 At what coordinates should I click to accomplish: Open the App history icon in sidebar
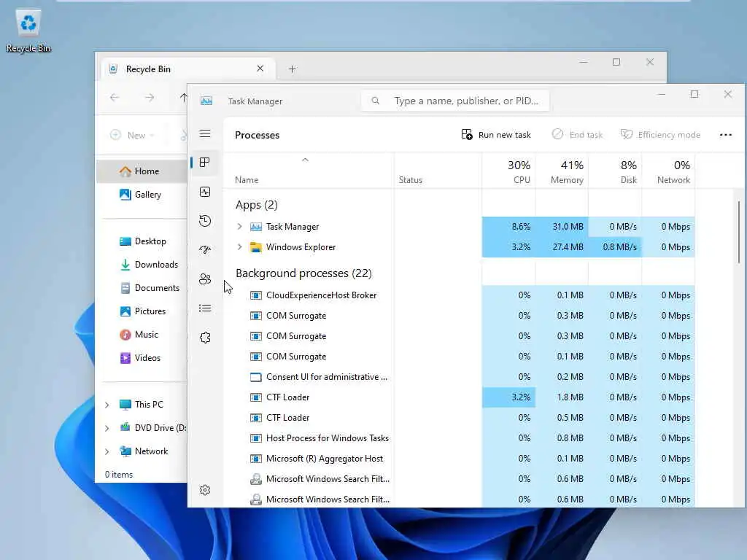point(205,221)
